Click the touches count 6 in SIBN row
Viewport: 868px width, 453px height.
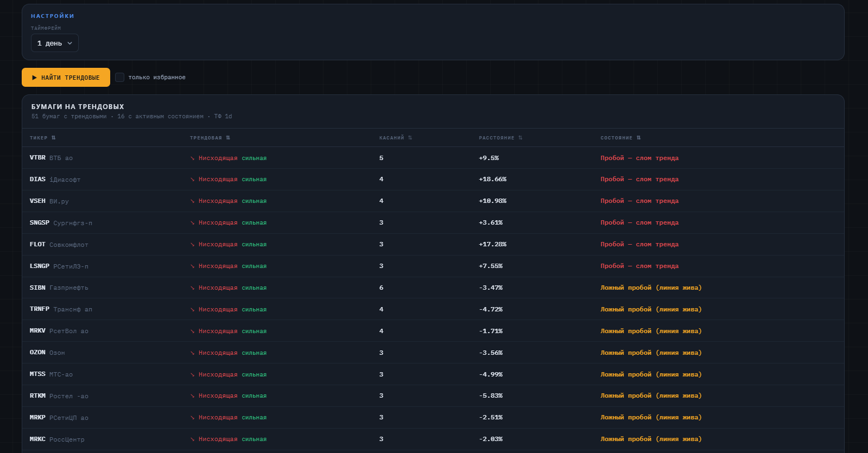[x=381, y=288]
